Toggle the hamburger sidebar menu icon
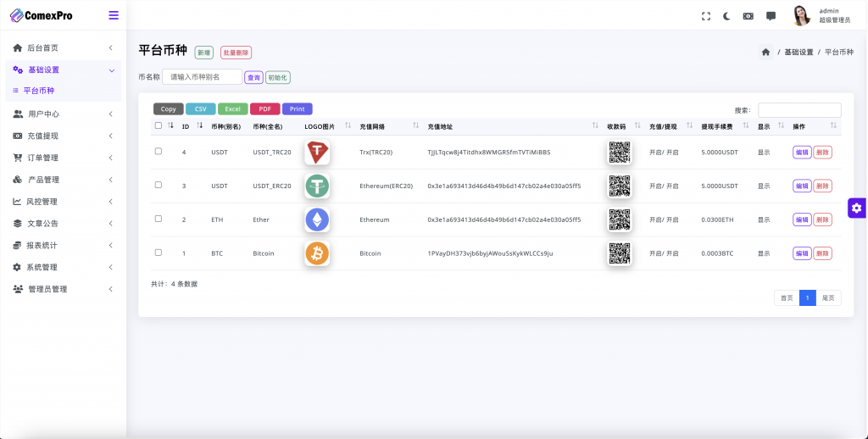The image size is (868, 439). point(114,15)
